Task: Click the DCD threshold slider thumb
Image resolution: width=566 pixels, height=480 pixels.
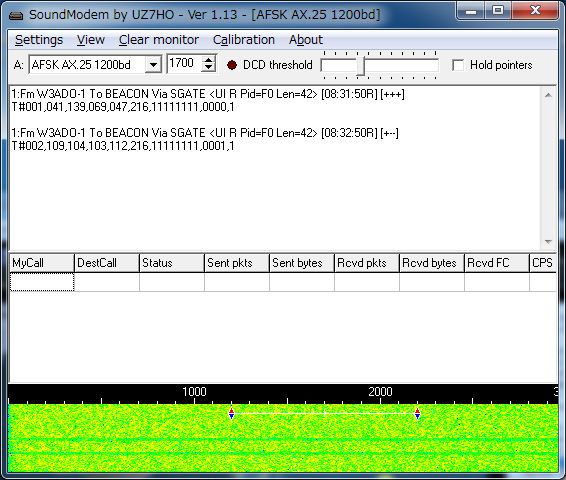Action: pyautogui.click(x=360, y=66)
